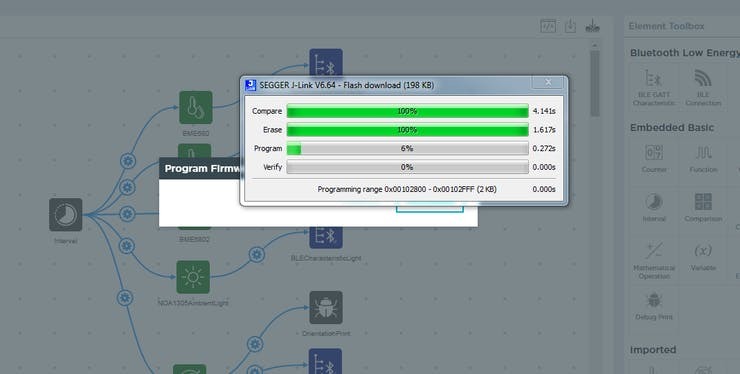
Task: Select the Interval node on the canvas
Action: [x=66, y=215]
